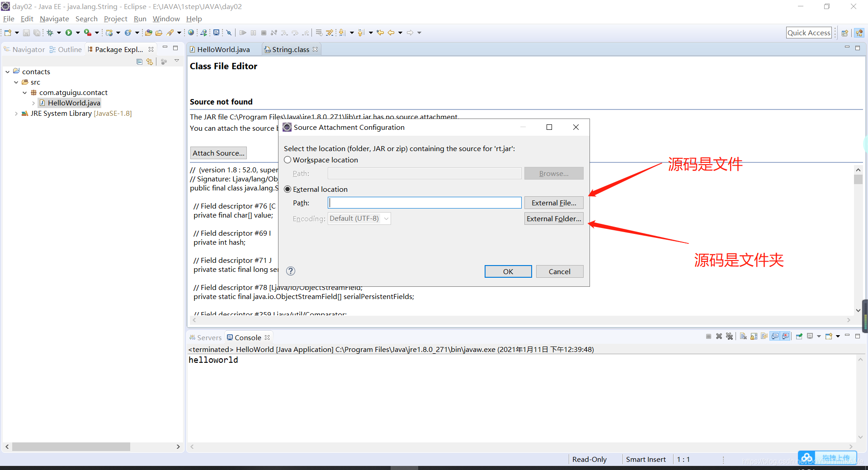
Task: Click the Search flashlight icon in toolbar
Action: point(170,33)
